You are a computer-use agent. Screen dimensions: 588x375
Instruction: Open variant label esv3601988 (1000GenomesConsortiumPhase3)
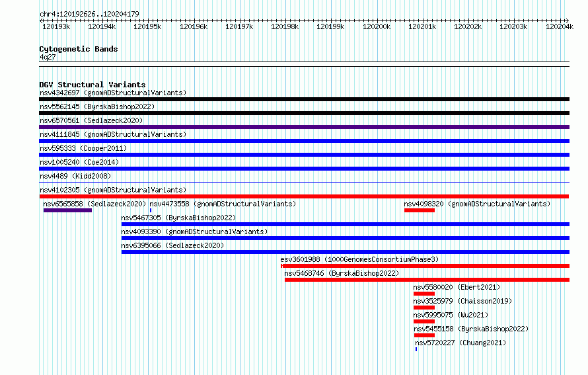tap(359, 259)
